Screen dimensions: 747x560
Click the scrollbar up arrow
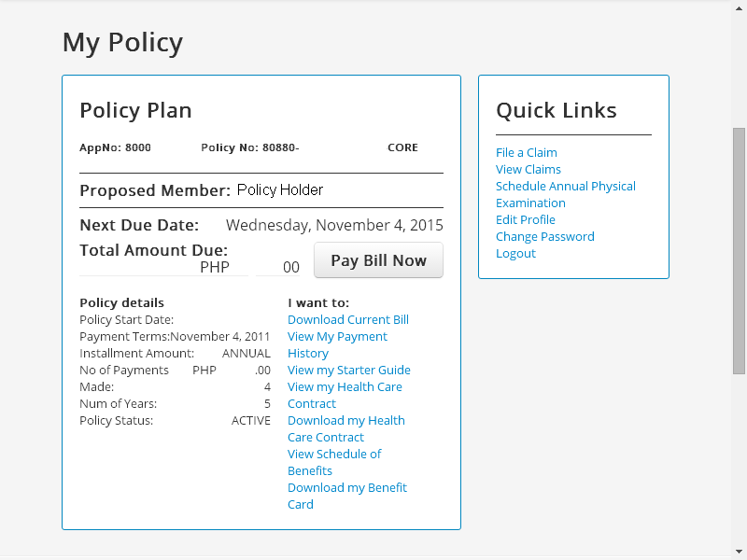click(739, 8)
